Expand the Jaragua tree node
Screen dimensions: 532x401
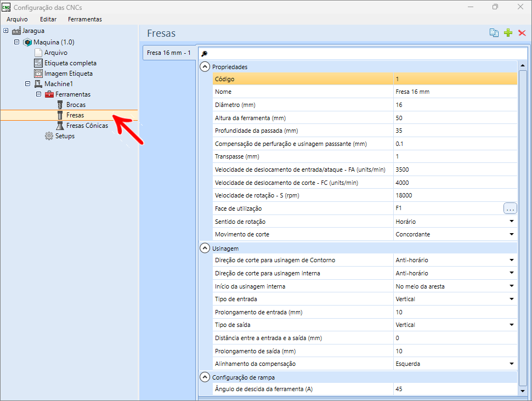(x=6, y=31)
